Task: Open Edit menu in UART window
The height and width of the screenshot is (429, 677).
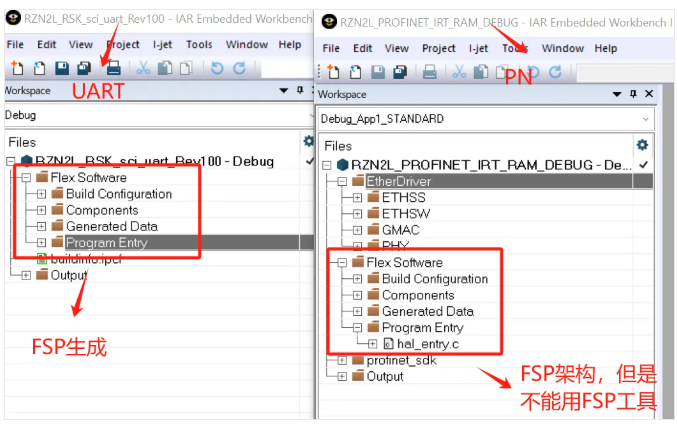Action: point(46,44)
